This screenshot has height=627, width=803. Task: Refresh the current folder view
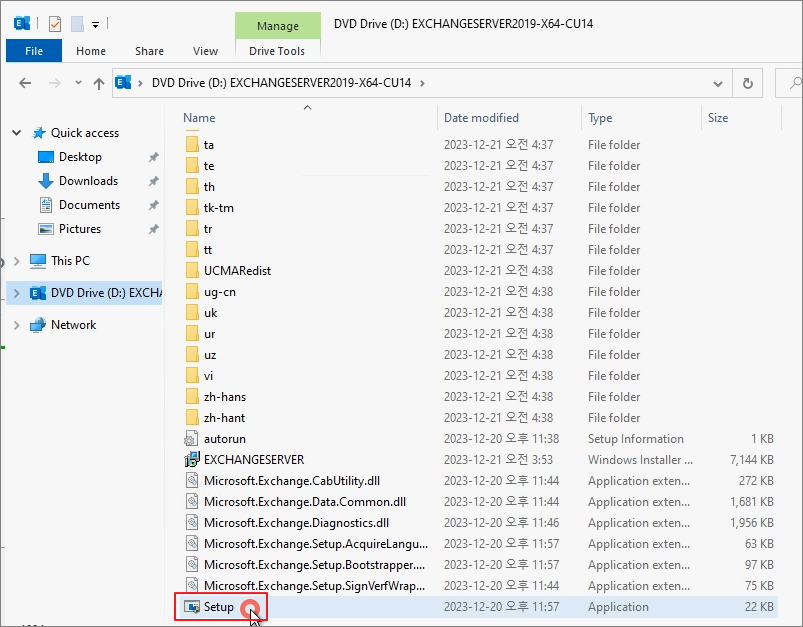pos(748,83)
